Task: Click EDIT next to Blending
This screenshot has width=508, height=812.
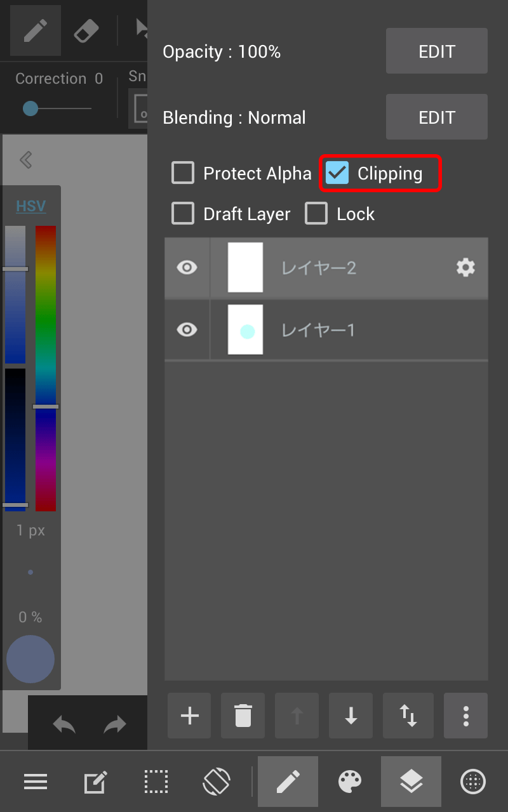Action: pos(436,117)
